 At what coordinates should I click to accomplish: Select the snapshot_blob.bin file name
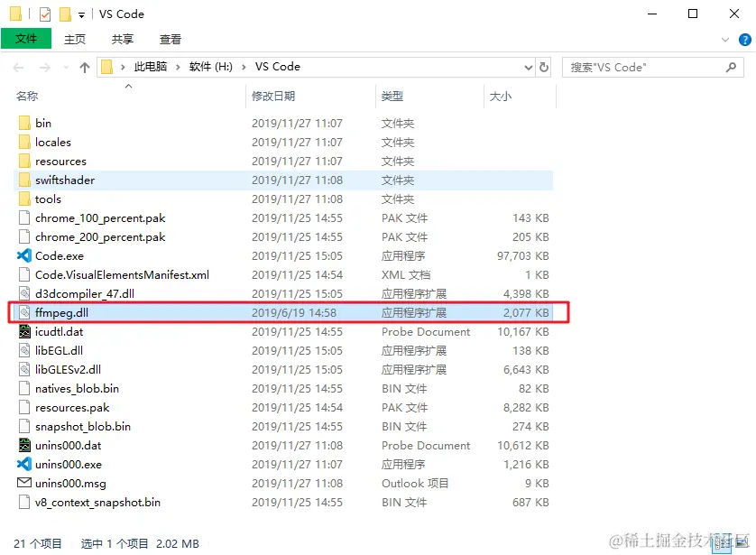pos(83,426)
